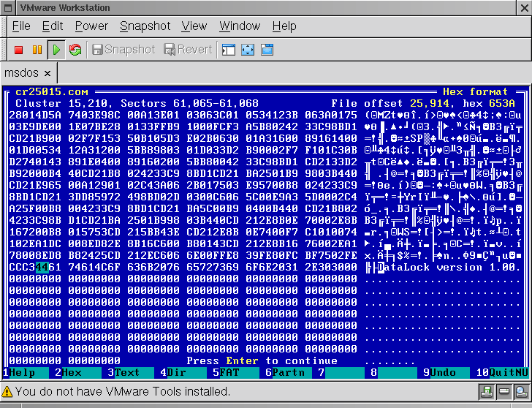
Task: Click the 'Cluster 15,210' text
Action: 61,103
